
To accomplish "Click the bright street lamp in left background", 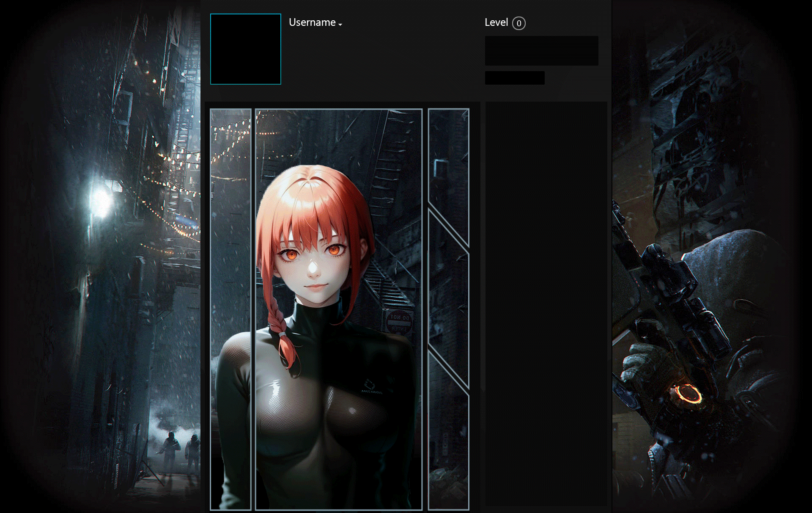I will (x=101, y=201).
